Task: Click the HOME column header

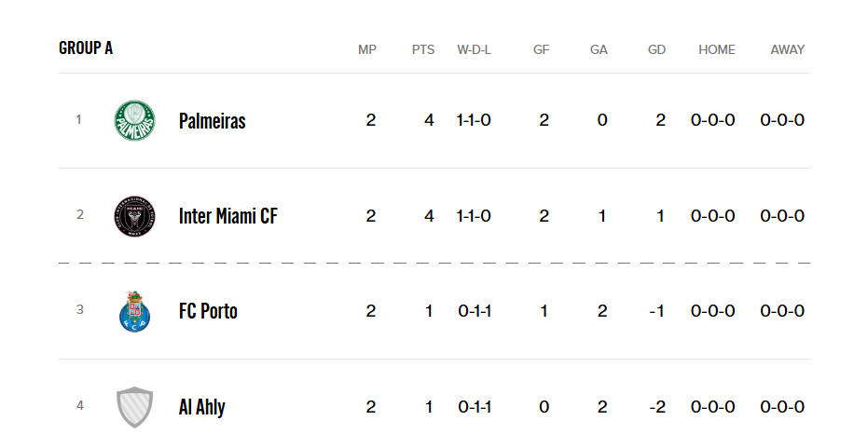Action: point(717,49)
